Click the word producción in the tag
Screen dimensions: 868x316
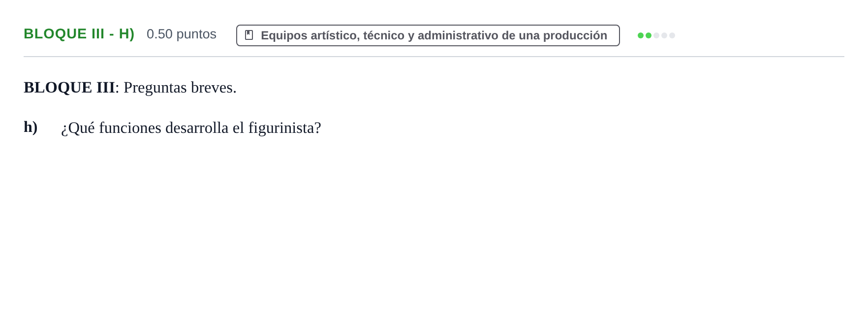[575, 36]
